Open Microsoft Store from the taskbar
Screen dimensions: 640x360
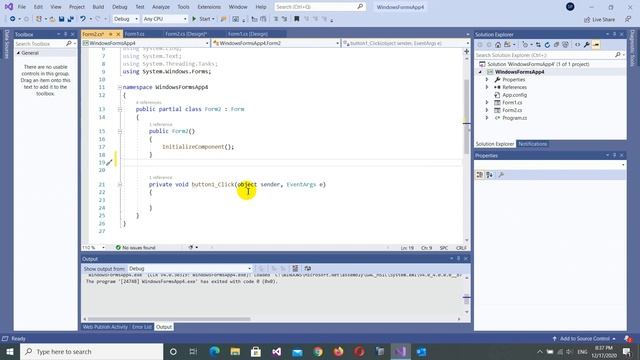pos(256,351)
